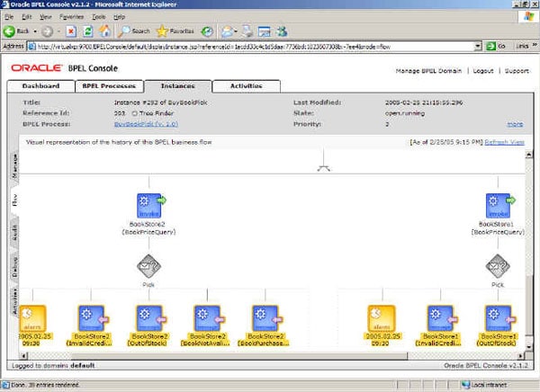Click the History toolbar icon
Image resolution: width=540 pixels, height=392 pixels.
[x=207, y=31]
